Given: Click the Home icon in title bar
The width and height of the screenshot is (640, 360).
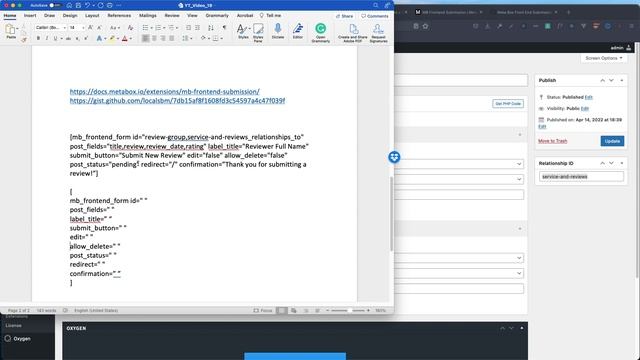Looking at the screenshot, I should click(69, 5).
